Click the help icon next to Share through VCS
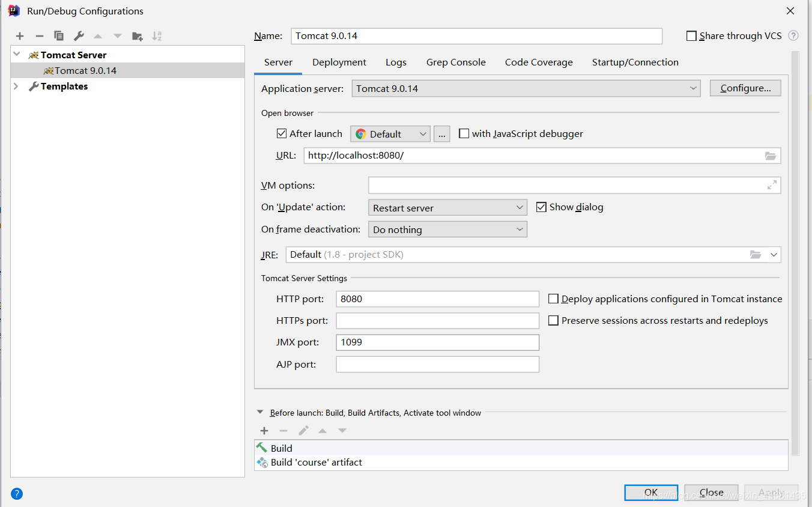This screenshot has height=507, width=812. 793,36
